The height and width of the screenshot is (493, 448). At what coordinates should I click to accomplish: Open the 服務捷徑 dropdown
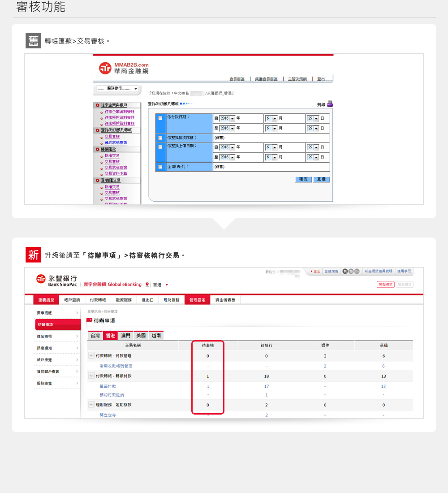pyautogui.click(x=117, y=89)
